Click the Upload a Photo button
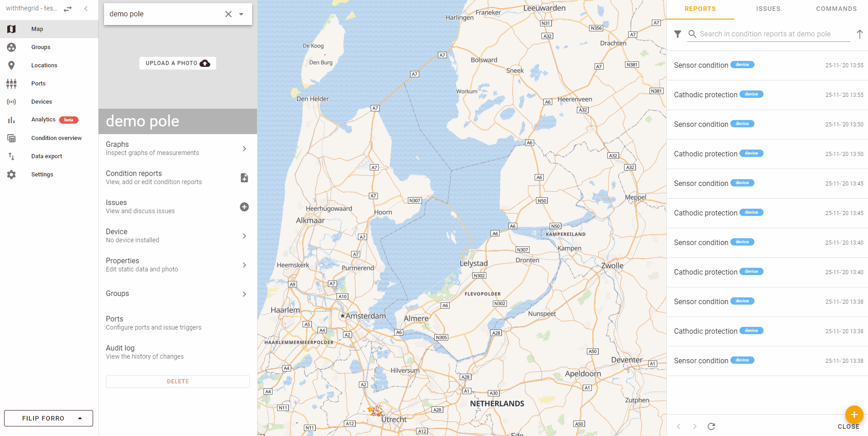Viewport: 868px width, 436px height. click(178, 63)
